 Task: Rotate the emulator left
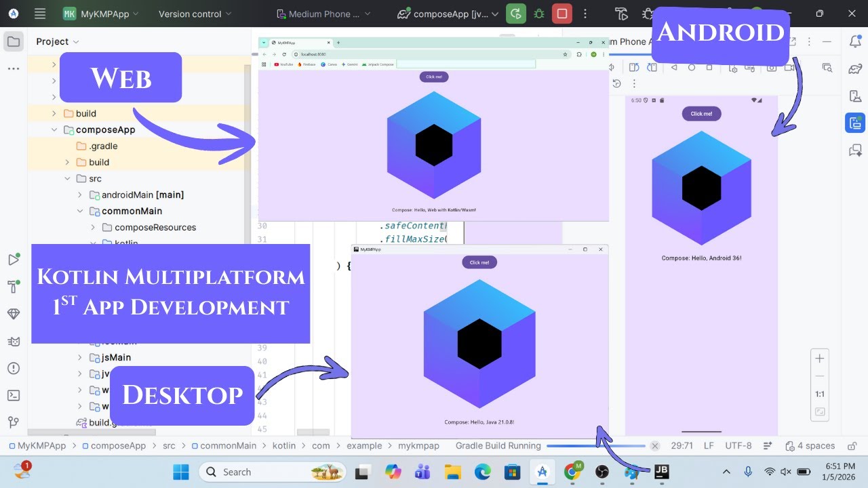tap(634, 68)
